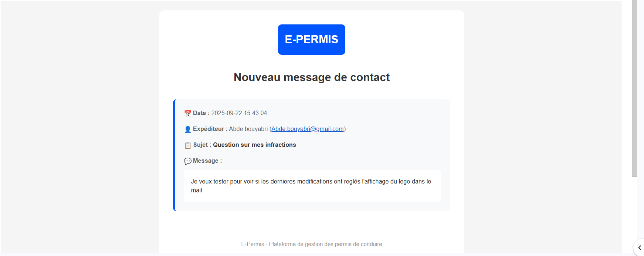
Task: Click the blue left border of the message card
Action: [174, 155]
